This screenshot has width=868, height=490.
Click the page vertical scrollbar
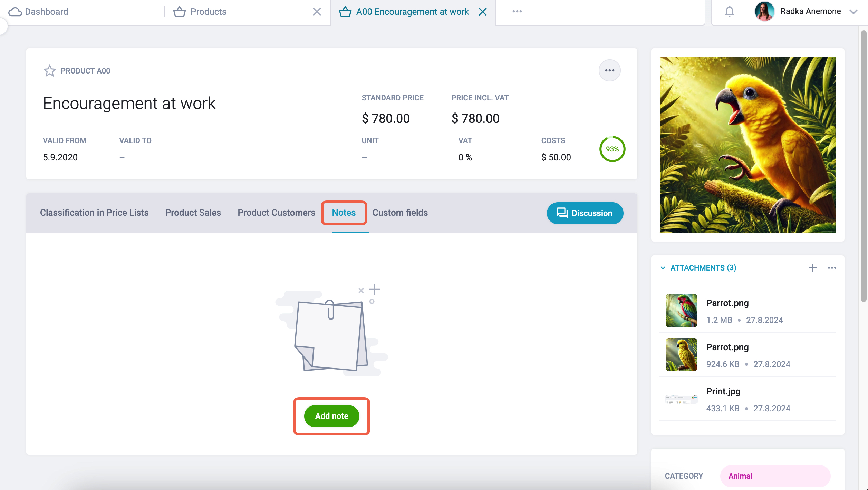coord(864,166)
